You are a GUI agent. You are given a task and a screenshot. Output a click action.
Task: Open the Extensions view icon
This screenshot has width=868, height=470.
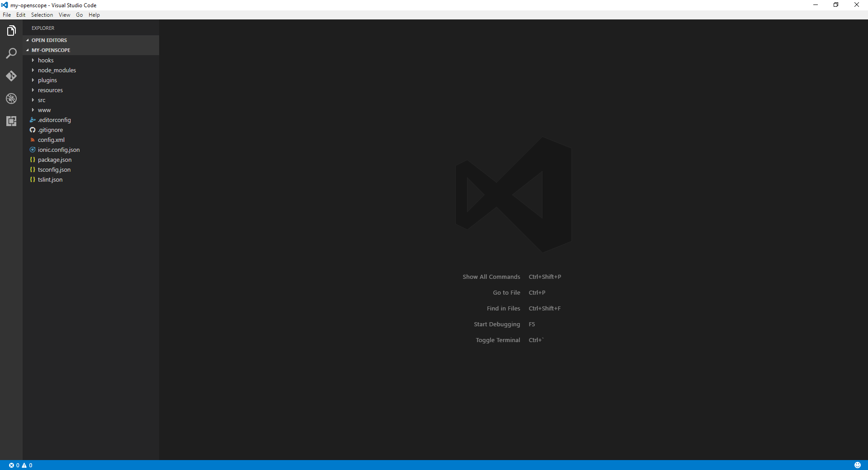11,121
